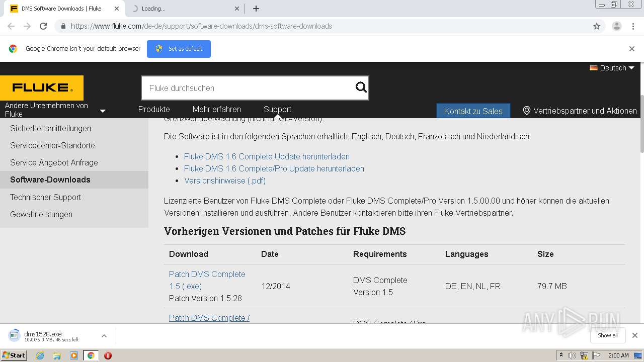Open Chrome three-dot menu

(x=632, y=26)
